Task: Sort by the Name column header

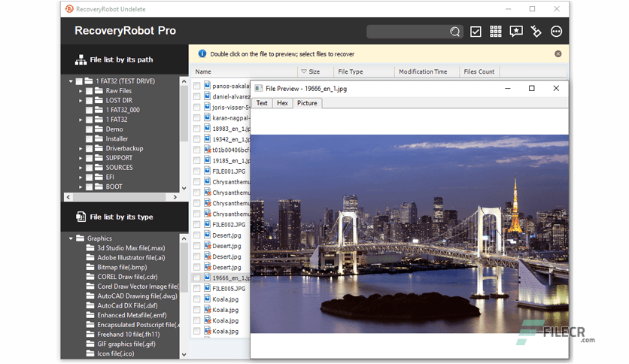Action: click(244, 71)
